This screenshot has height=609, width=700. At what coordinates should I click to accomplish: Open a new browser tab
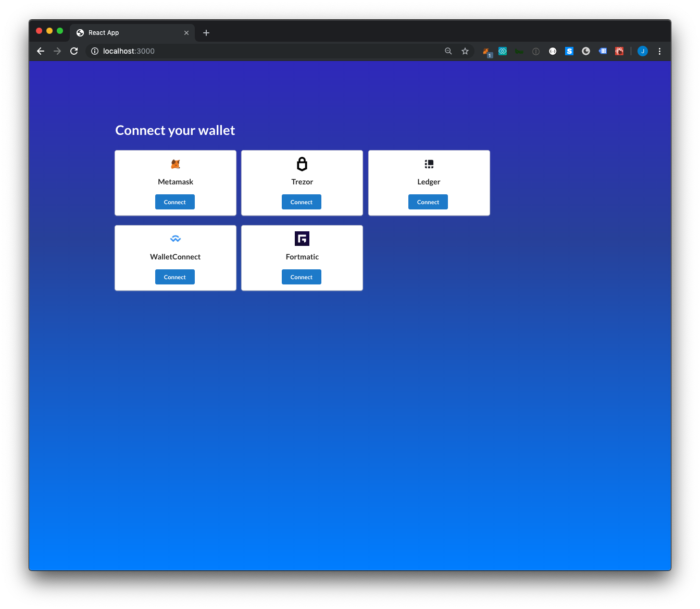point(206,33)
